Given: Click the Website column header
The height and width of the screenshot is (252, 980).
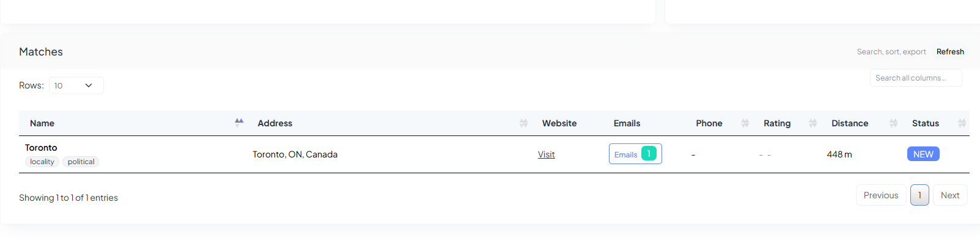Looking at the screenshot, I should (559, 123).
